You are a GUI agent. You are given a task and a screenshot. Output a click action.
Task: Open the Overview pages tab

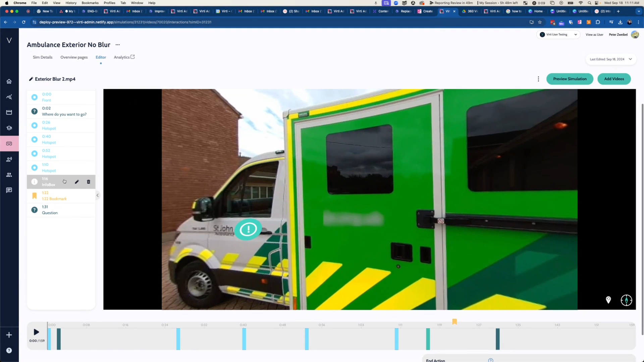pyautogui.click(x=74, y=57)
